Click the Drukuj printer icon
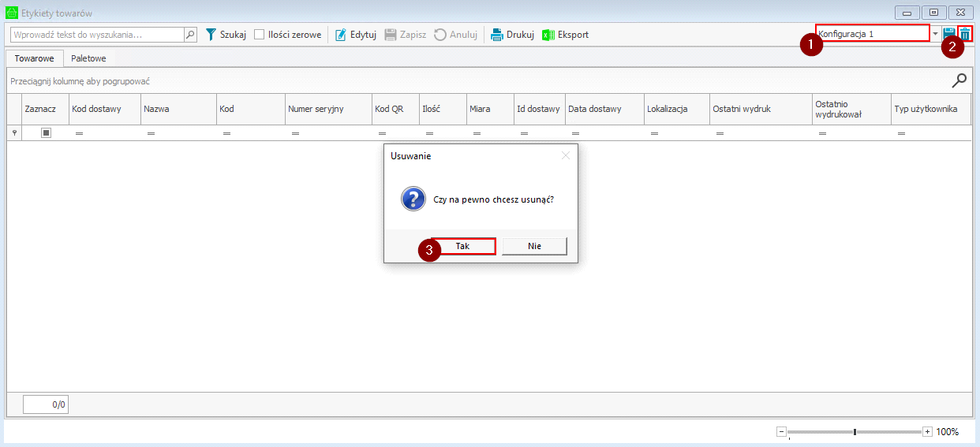The width and height of the screenshot is (980, 447). coord(497,35)
